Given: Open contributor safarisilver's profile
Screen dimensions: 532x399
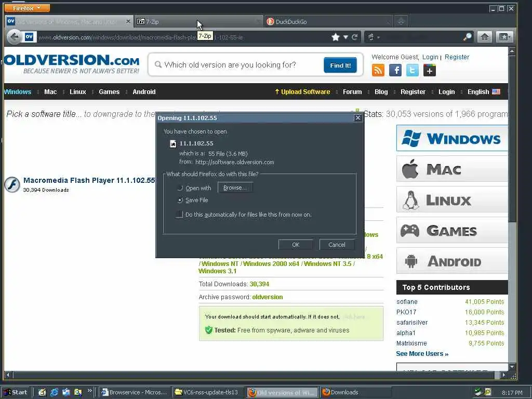Looking at the screenshot, I should [x=412, y=323].
